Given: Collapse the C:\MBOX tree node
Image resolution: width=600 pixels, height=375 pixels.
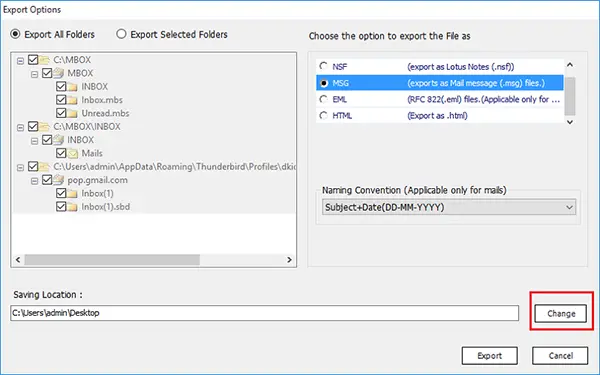Looking at the screenshot, I should (x=20, y=60).
